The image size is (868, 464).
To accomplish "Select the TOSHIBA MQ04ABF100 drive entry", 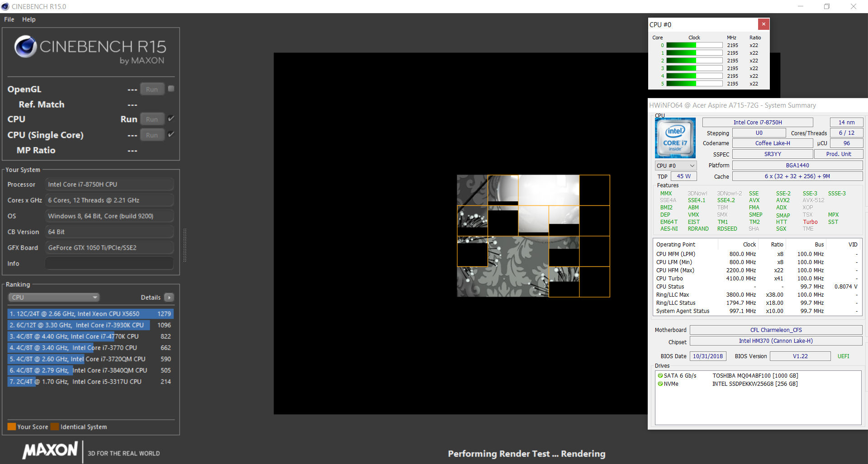I will [755, 375].
